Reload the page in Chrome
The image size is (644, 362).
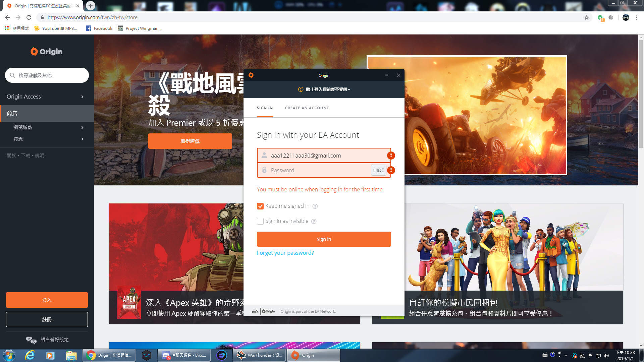coord(29,17)
